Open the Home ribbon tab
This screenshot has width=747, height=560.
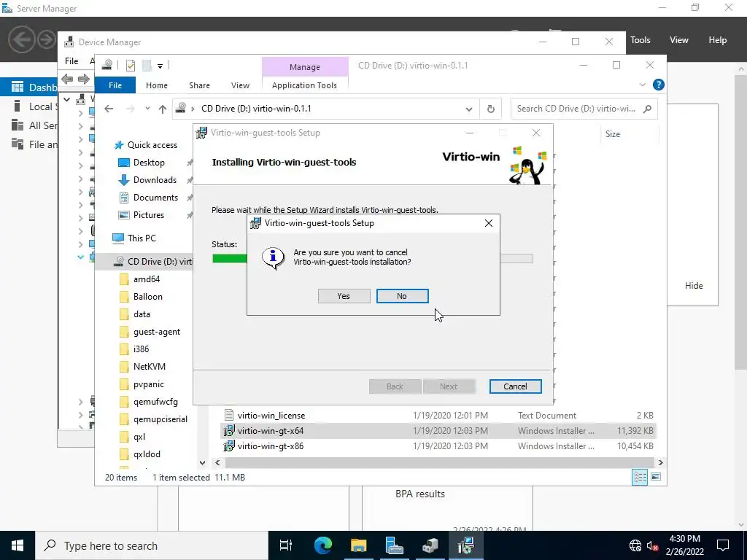pyautogui.click(x=157, y=85)
